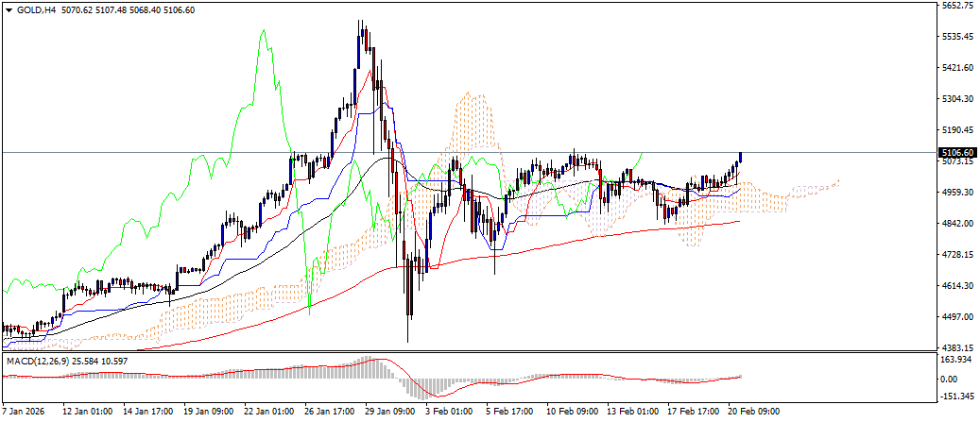The width and height of the screenshot is (980, 422).
Task: Click the current price tag 5106.60 on price axis
Action: coord(957,152)
